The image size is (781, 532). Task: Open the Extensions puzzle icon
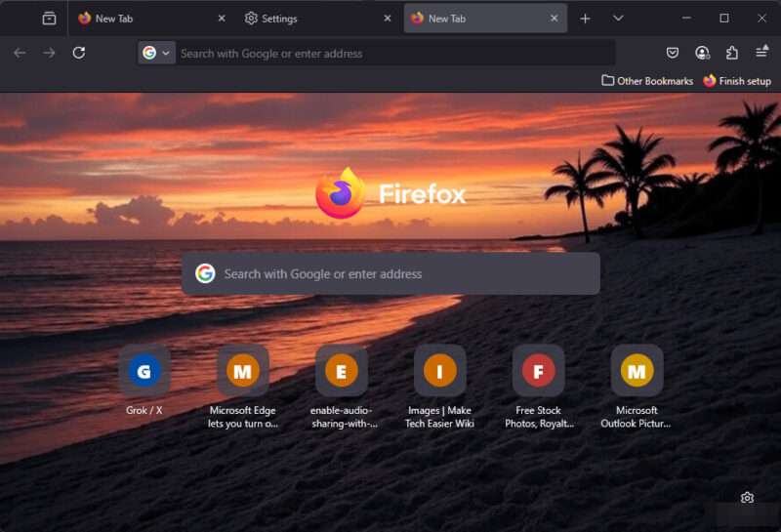[731, 53]
